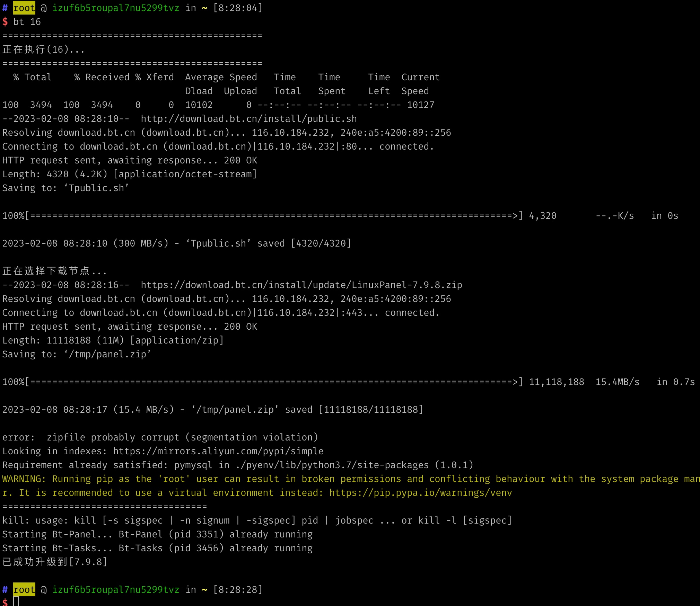
Task: Click the Dload value 10102
Action: pos(199,105)
